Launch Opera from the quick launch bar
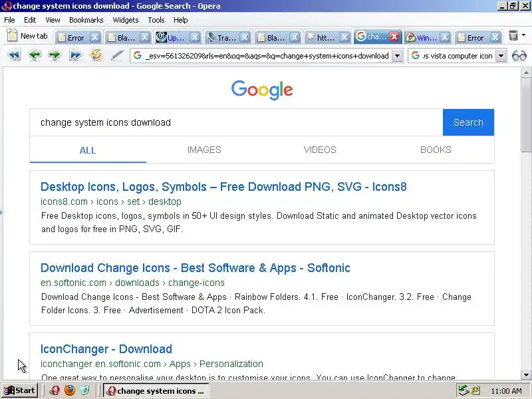The image size is (532, 399). [x=55, y=390]
